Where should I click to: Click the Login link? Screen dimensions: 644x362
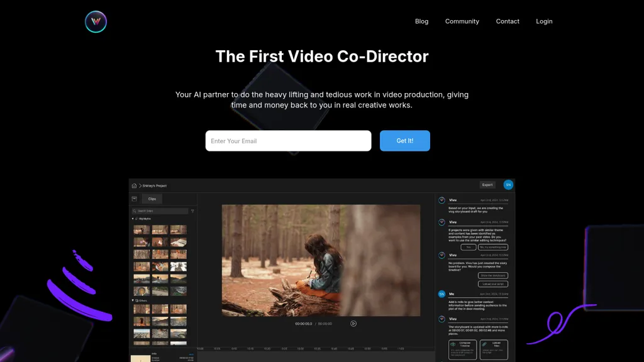tap(544, 21)
